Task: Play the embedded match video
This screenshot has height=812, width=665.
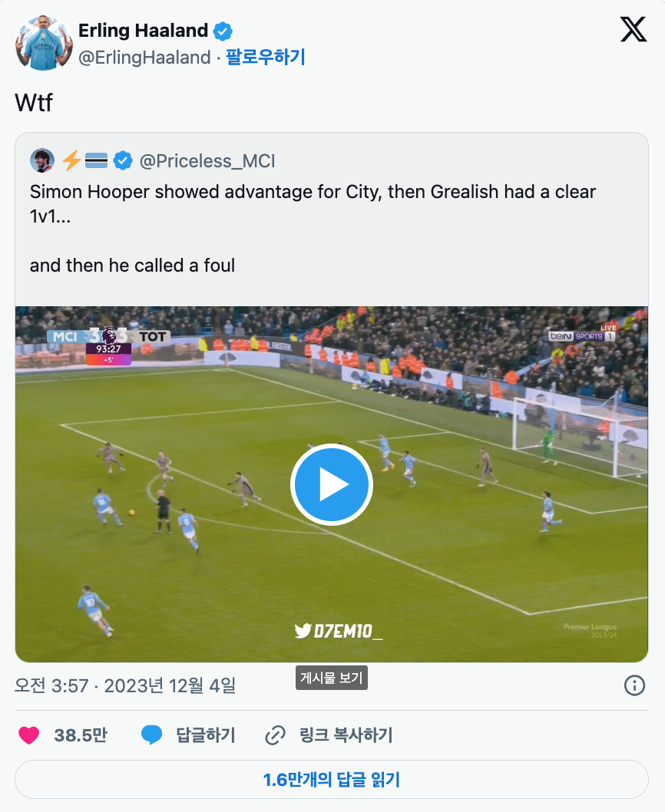Action: coord(332,485)
